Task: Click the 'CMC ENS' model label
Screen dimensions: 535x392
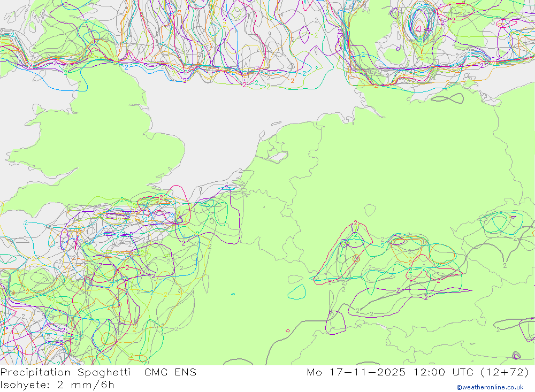Action: click(170, 372)
